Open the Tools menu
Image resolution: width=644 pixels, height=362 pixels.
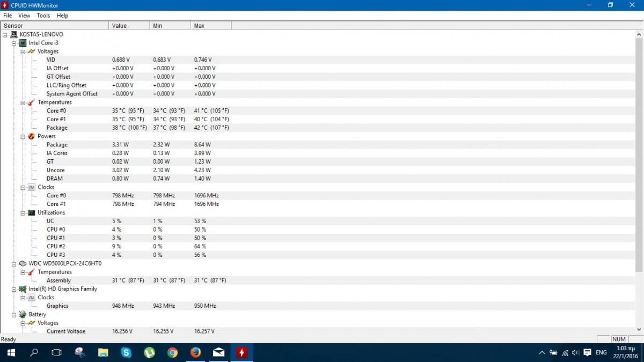pyautogui.click(x=43, y=16)
